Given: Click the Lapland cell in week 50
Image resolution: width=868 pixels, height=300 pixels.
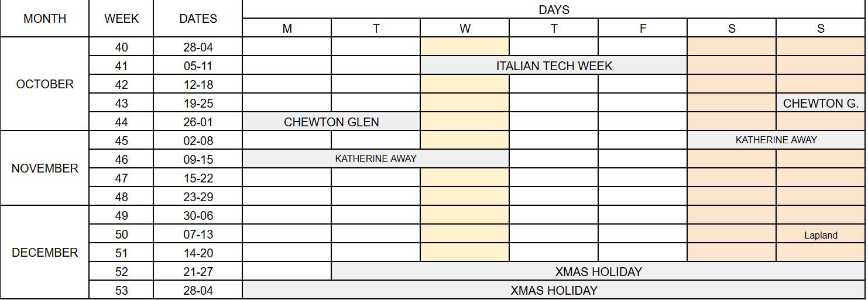Looking at the screenshot, I should point(821,234).
